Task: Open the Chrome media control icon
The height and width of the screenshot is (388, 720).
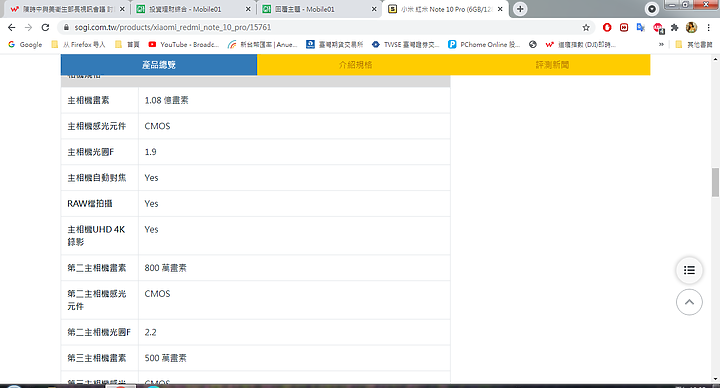Action: [x=652, y=9]
